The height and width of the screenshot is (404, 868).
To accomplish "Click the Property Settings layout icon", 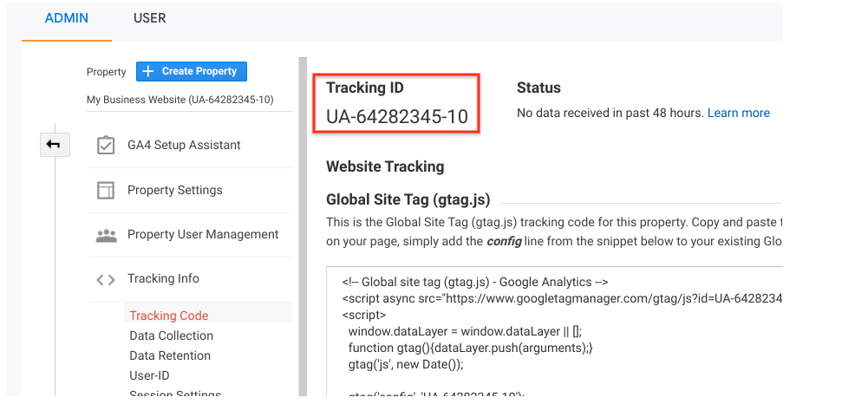I will [106, 191].
